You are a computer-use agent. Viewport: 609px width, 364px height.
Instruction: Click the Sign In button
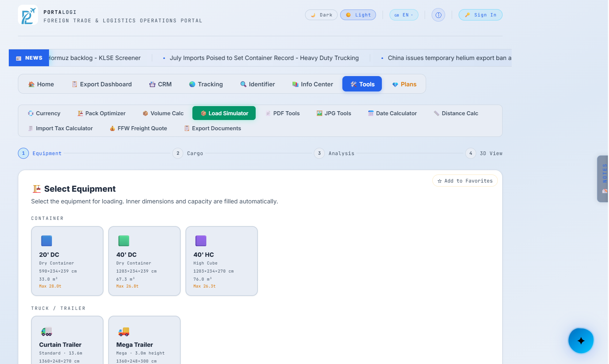point(481,15)
